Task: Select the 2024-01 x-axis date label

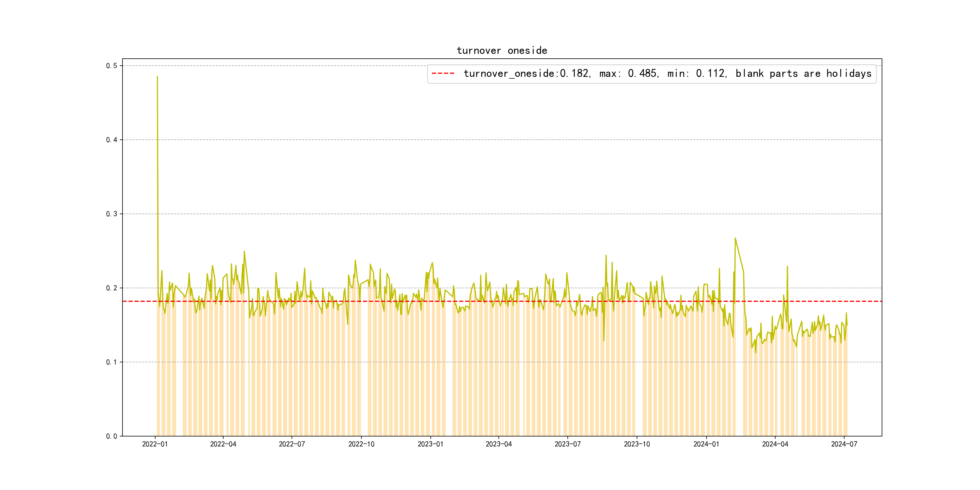Action: click(706, 444)
